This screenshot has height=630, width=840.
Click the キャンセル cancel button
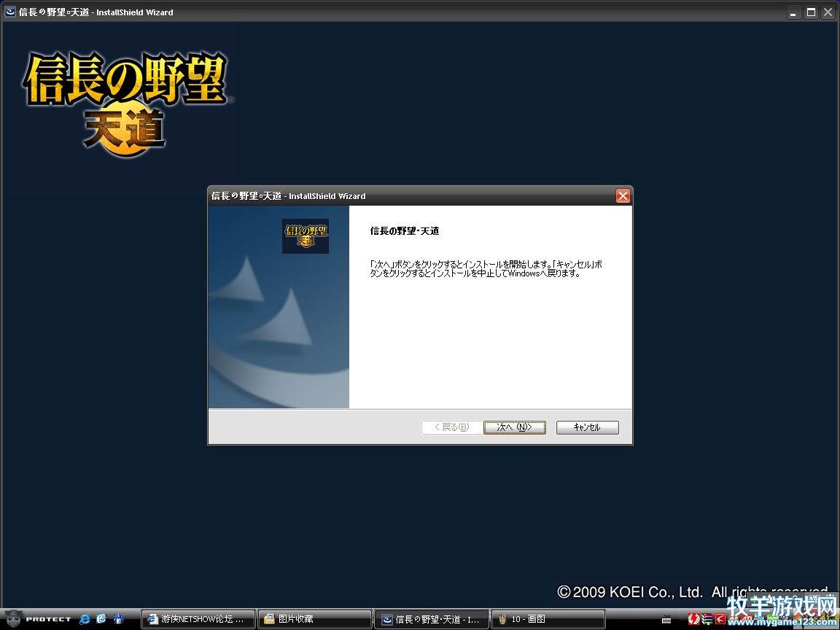pyautogui.click(x=587, y=427)
